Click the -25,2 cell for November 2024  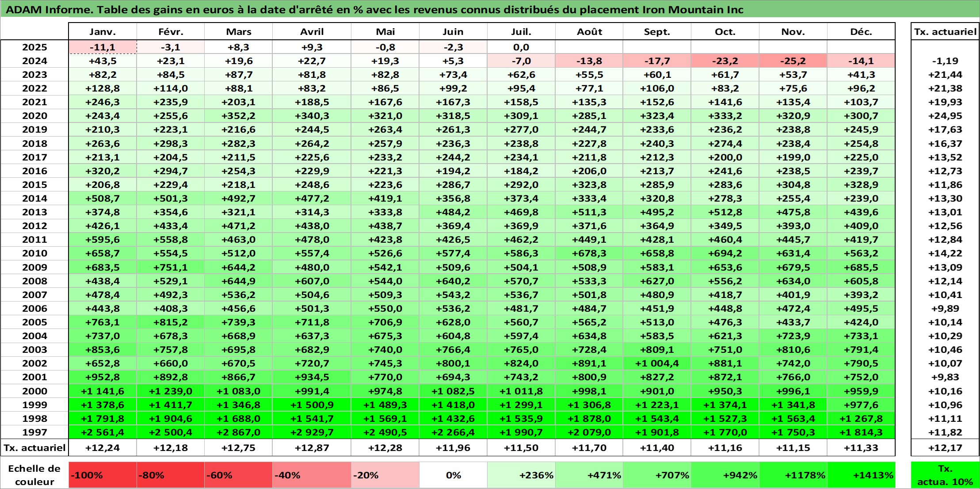(793, 61)
